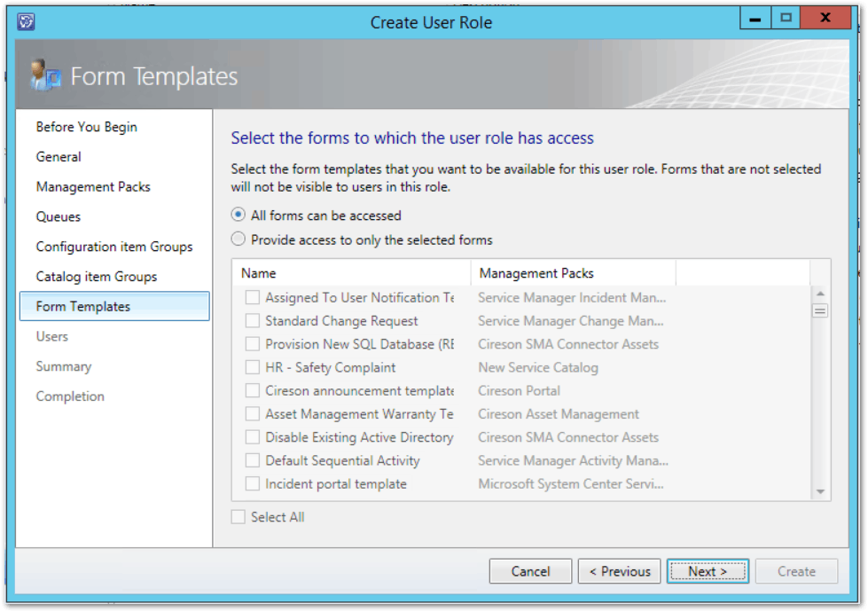This screenshot has width=868, height=612.
Task: Select 'All forms can be accessed' option
Action: [238, 216]
